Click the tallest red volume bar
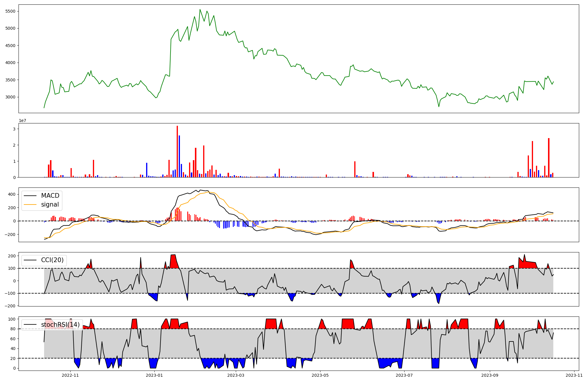The height and width of the screenshot is (382, 588). (x=177, y=151)
